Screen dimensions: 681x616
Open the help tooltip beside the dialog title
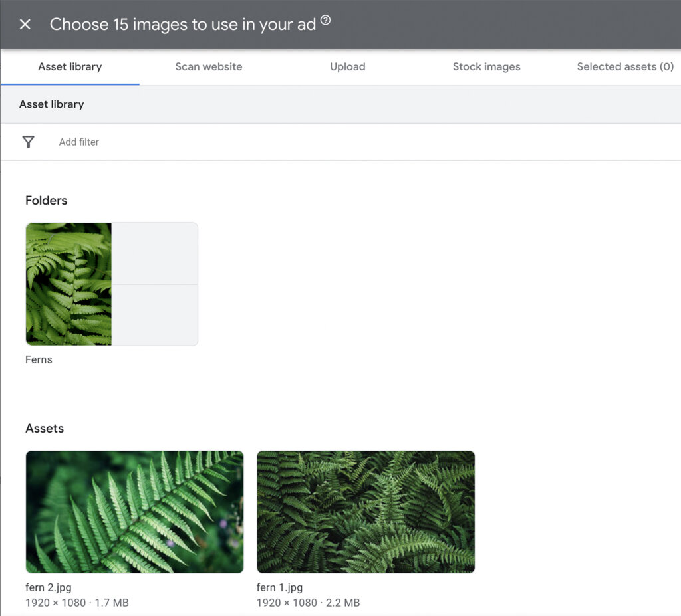point(325,20)
